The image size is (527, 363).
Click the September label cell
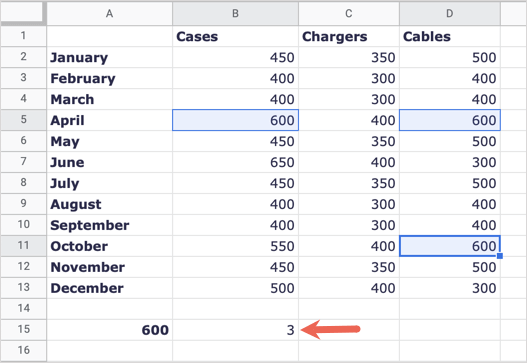point(109,225)
